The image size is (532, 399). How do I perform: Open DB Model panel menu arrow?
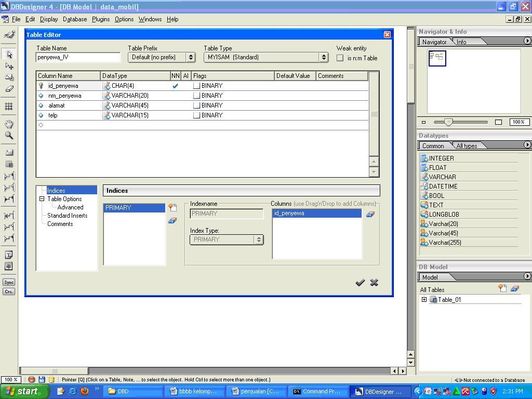527,276
